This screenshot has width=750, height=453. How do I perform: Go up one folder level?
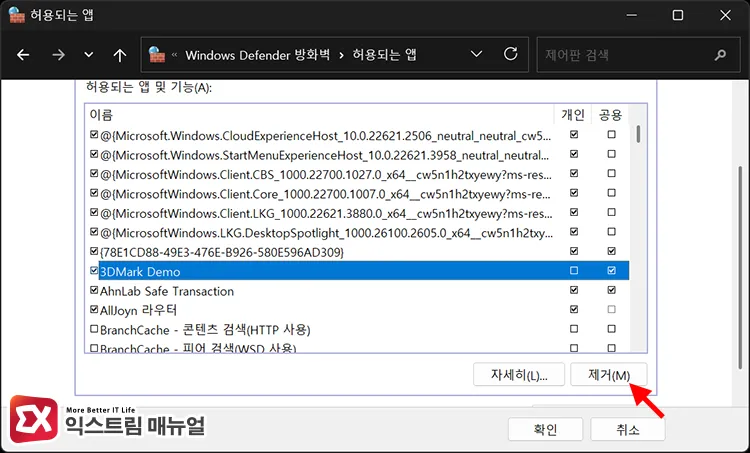click(120, 55)
